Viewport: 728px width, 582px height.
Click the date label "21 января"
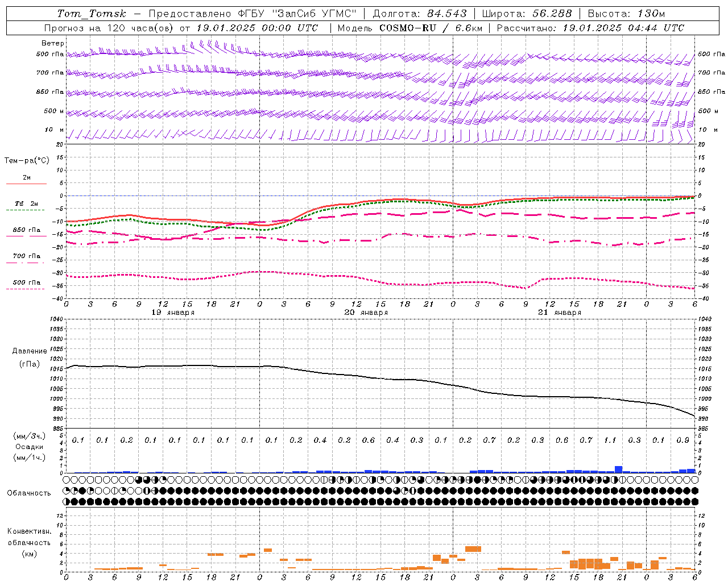coord(560,313)
